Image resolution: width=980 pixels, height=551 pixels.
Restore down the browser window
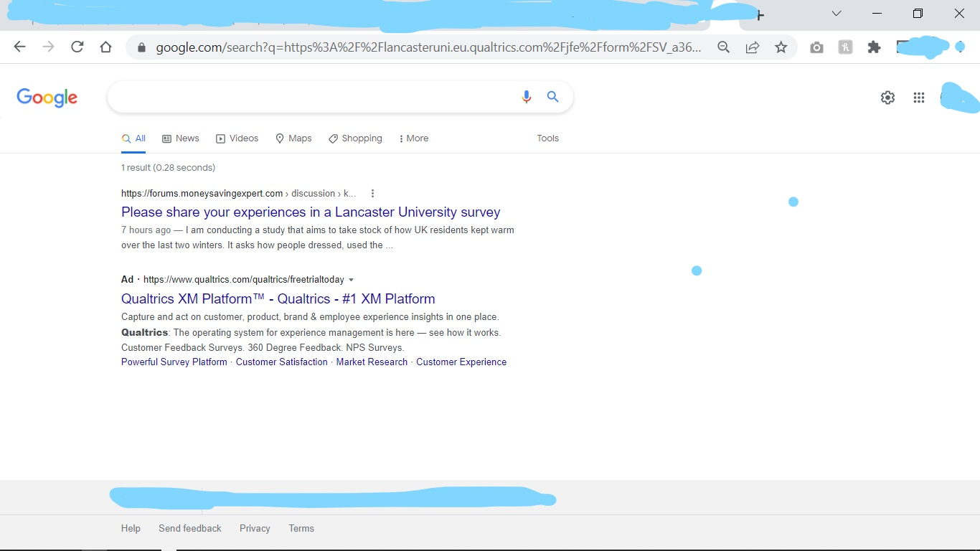[x=918, y=14]
